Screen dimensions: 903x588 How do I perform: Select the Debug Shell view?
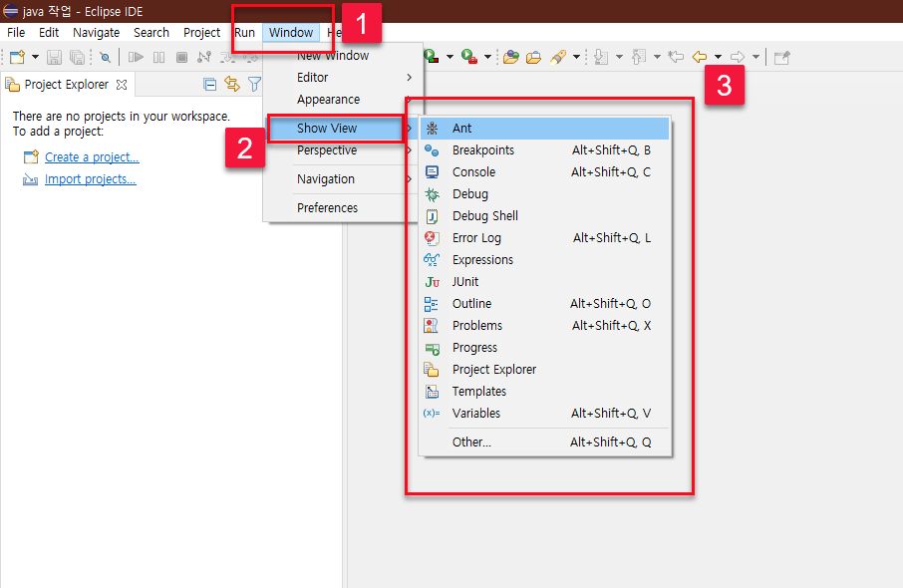point(545,216)
